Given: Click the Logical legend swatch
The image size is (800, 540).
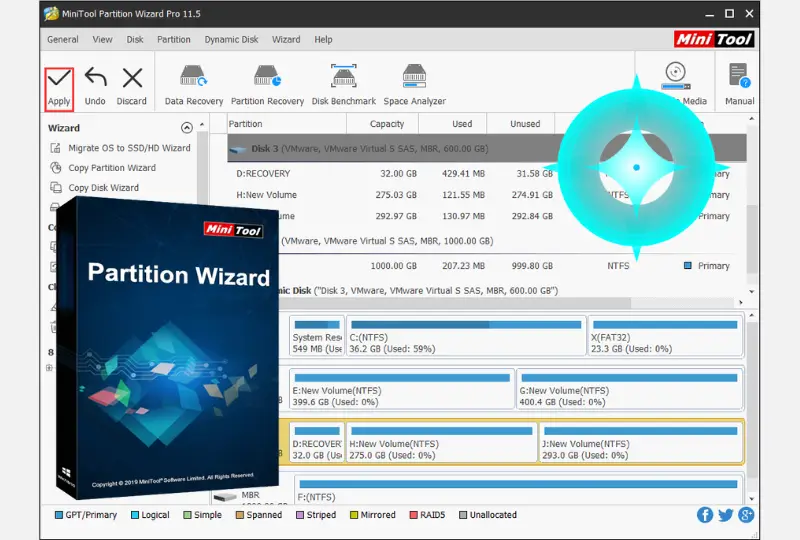Looking at the screenshot, I should (x=135, y=515).
